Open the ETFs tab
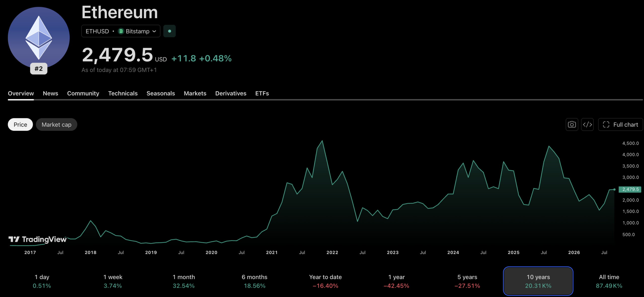The image size is (644, 297). pos(262,93)
